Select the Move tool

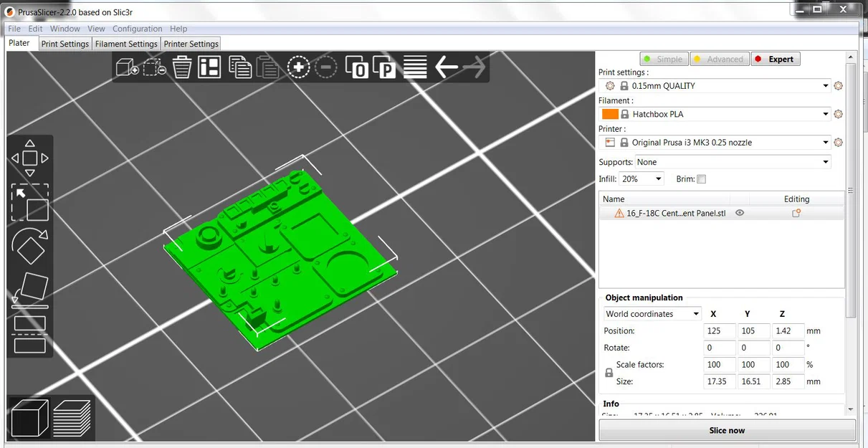(30, 158)
